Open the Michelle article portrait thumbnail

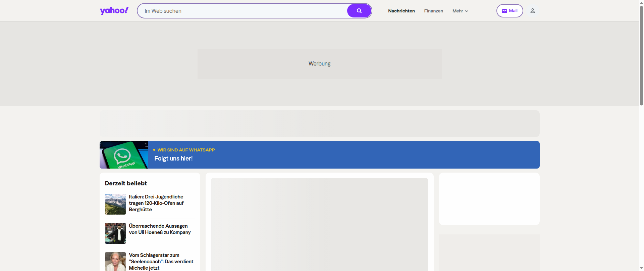pos(115,262)
